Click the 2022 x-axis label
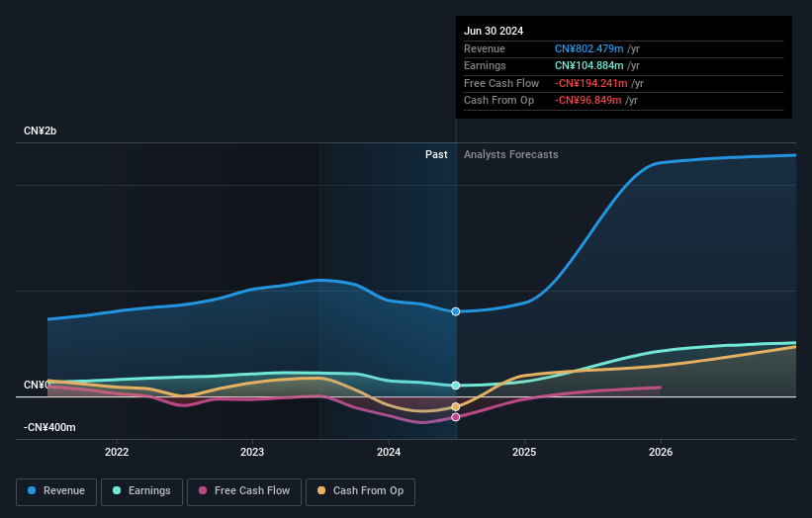812x518 pixels. click(117, 452)
